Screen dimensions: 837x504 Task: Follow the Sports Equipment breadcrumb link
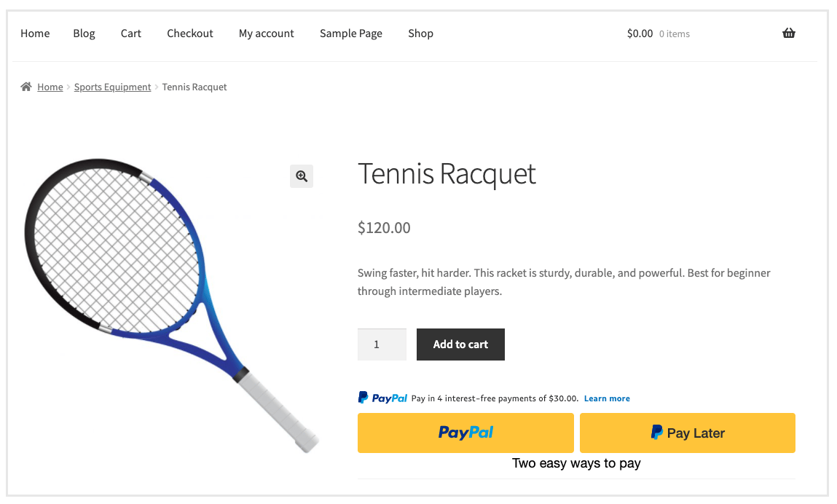112,87
